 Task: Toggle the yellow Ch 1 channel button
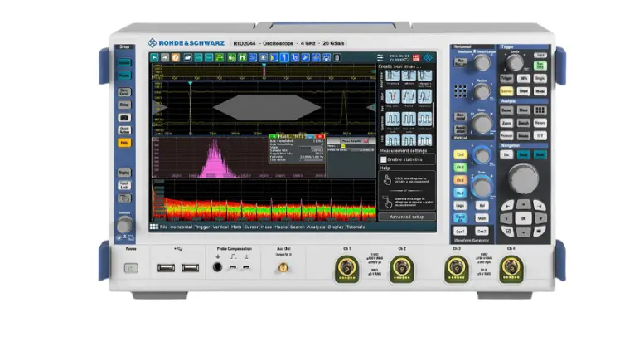[x=459, y=154]
